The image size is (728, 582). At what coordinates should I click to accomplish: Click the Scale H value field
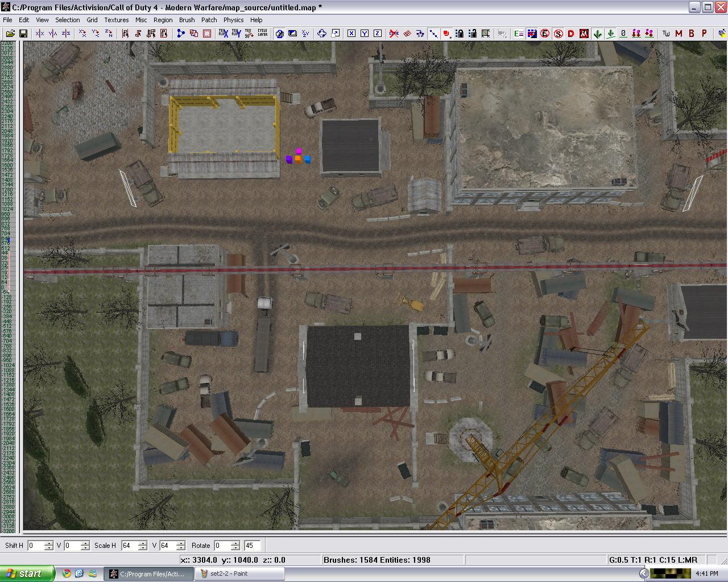pos(129,546)
